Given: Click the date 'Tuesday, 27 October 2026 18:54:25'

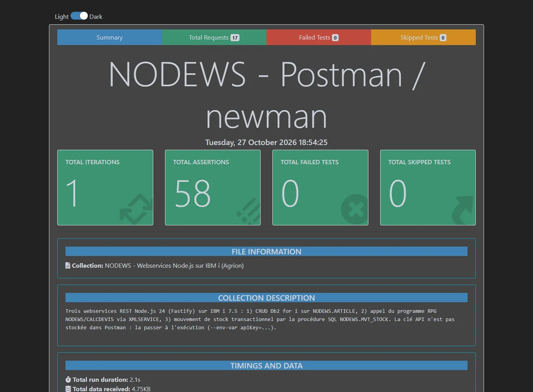Looking at the screenshot, I should (266, 142).
